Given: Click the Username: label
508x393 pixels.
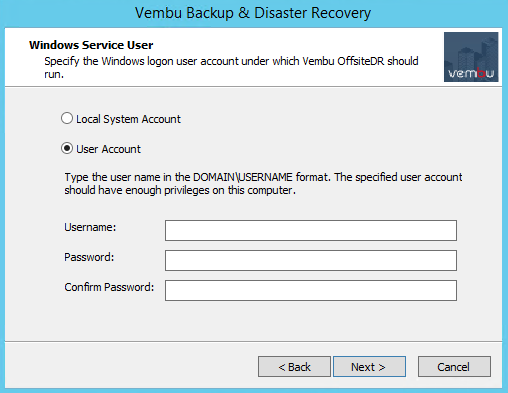Looking at the screenshot, I should point(90,227).
